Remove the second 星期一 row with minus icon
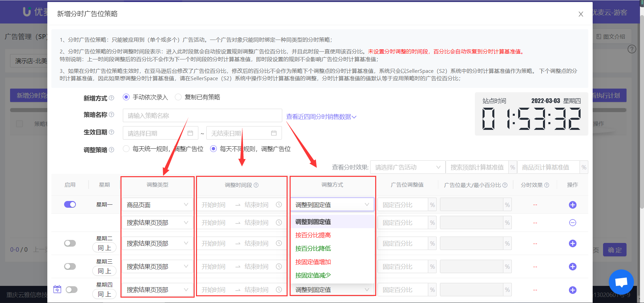The width and height of the screenshot is (644, 303). (x=573, y=223)
